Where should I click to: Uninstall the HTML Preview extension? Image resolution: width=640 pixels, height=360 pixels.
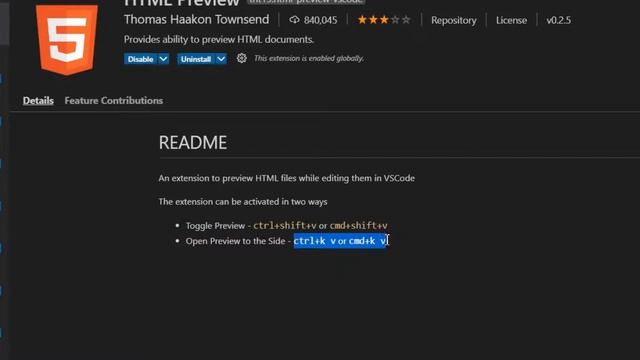pos(196,59)
